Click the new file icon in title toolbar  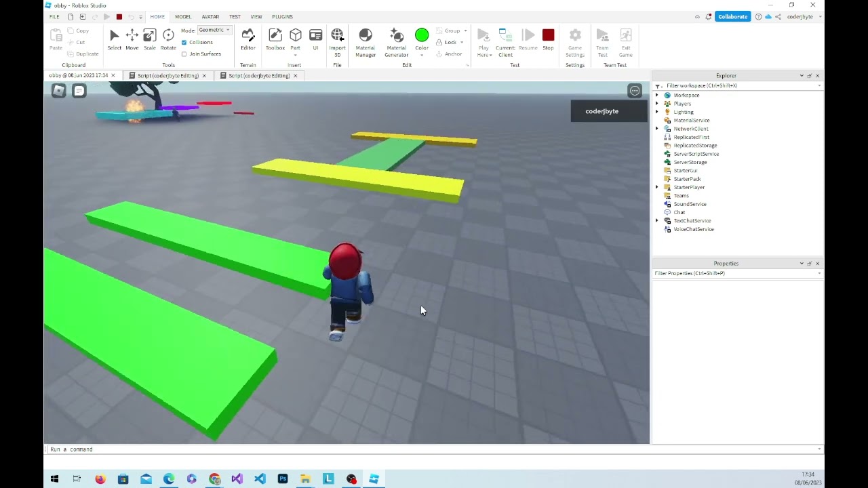coord(71,17)
